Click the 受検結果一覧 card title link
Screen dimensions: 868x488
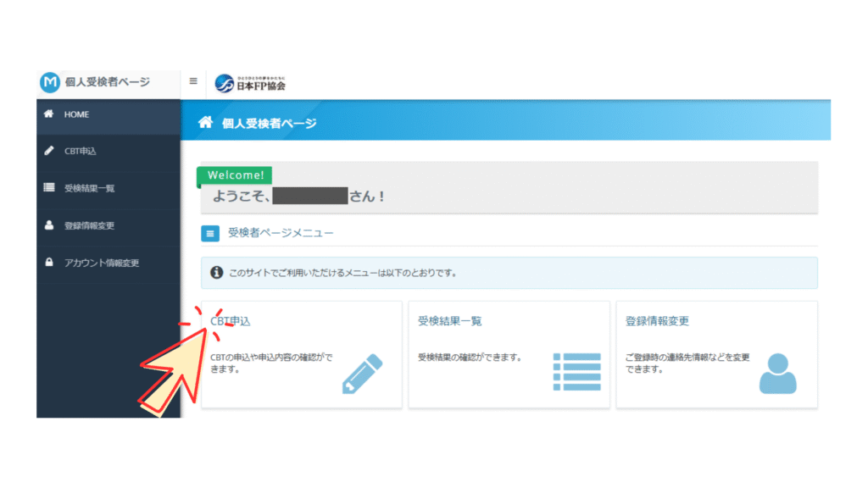449,321
